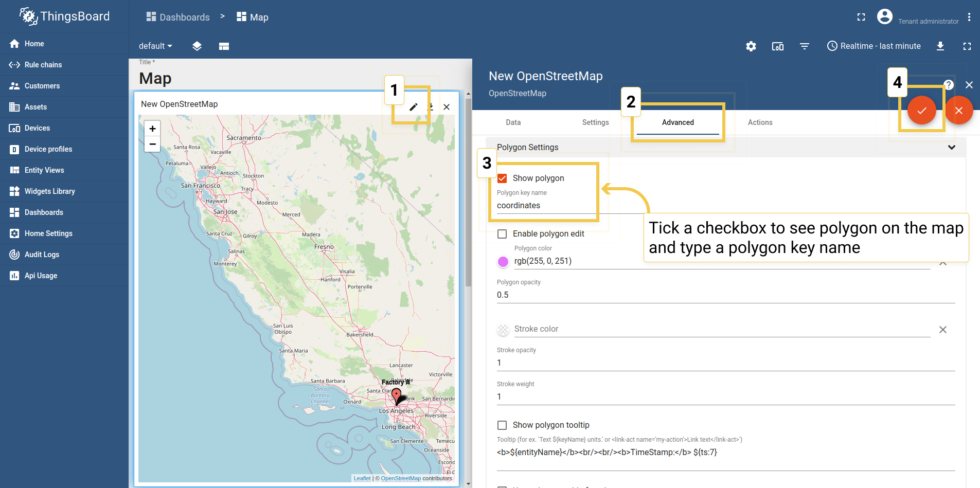The width and height of the screenshot is (980, 488).
Task: Click the Los Angeles map marker
Action: (x=397, y=396)
